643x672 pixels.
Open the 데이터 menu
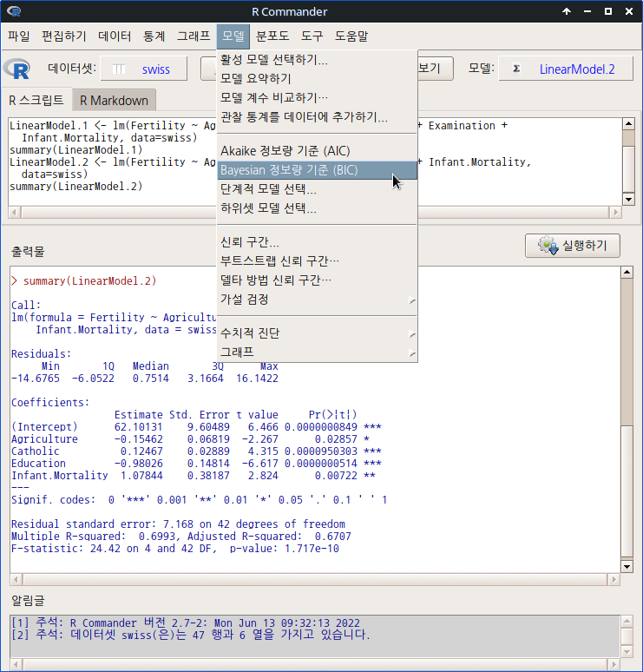[115, 36]
